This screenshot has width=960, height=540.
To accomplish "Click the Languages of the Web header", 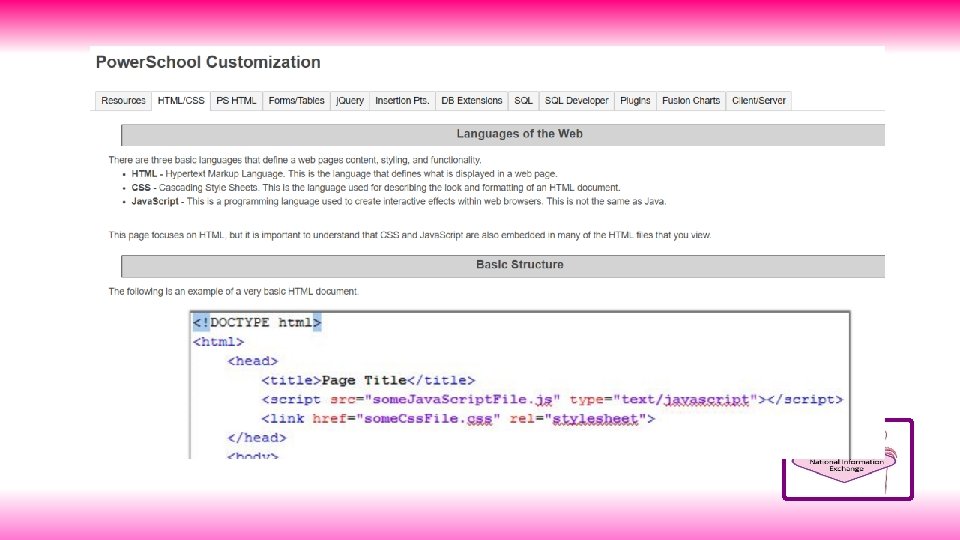I will click(503, 135).
